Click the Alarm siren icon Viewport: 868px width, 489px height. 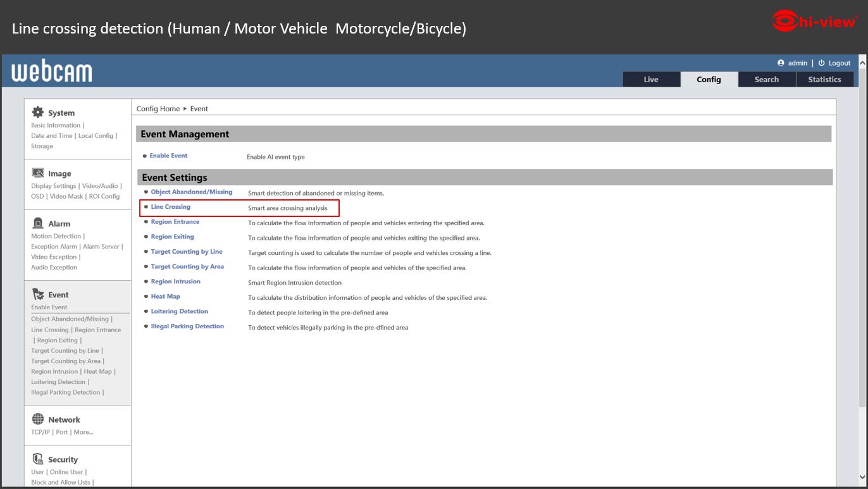(x=38, y=223)
